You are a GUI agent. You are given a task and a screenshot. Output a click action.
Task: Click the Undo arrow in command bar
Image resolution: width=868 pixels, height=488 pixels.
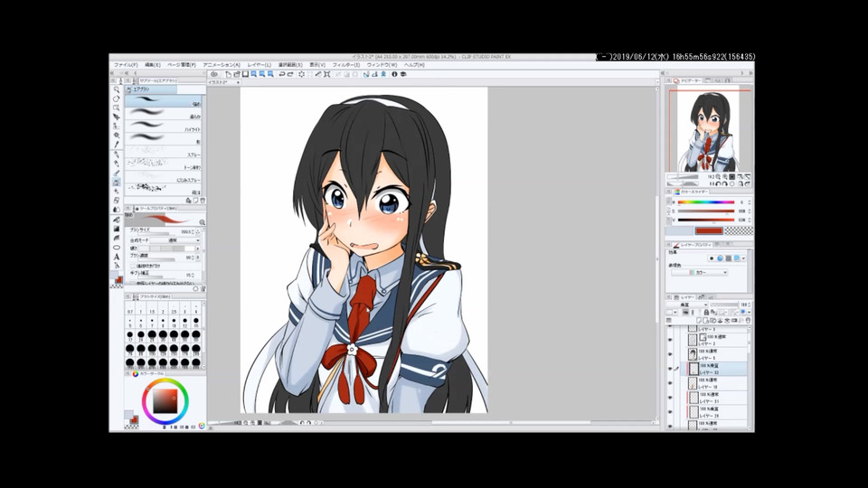point(282,74)
